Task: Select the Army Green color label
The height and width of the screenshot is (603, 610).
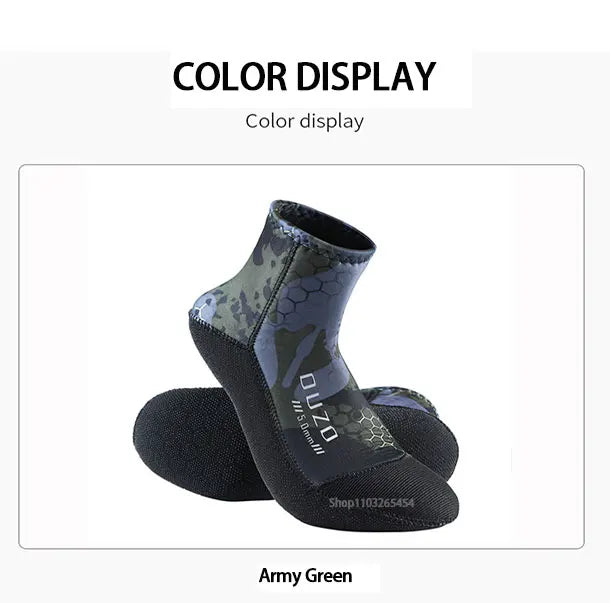Action: pos(305,576)
